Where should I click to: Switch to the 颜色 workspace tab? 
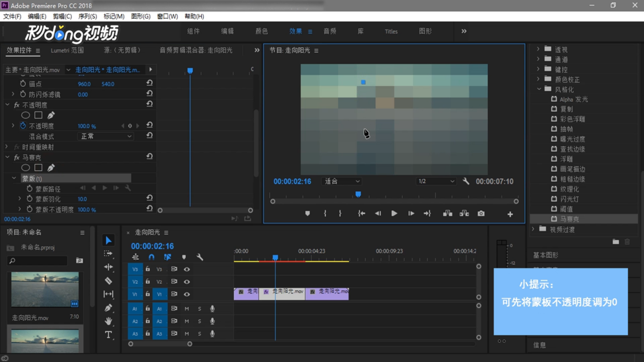(262, 31)
